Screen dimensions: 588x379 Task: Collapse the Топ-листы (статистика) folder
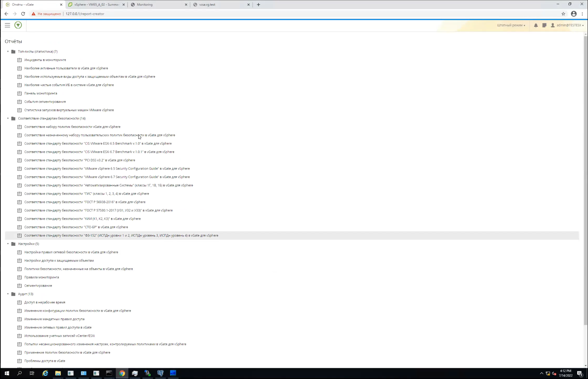click(8, 52)
